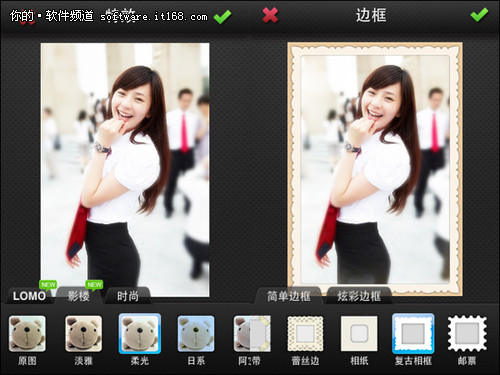The height and width of the screenshot is (375, 500).
Task: Switch to the LOMO effects tab
Action: pos(29,296)
